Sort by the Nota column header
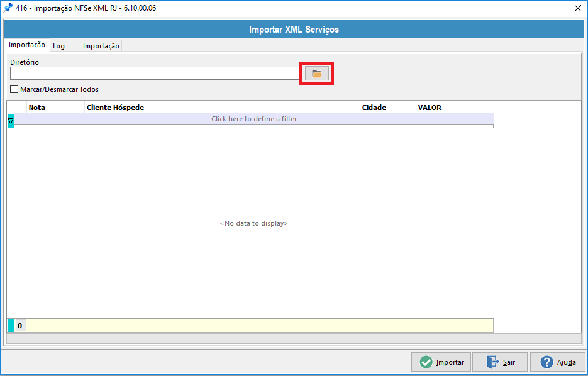The width and height of the screenshot is (588, 376). (55, 108)
